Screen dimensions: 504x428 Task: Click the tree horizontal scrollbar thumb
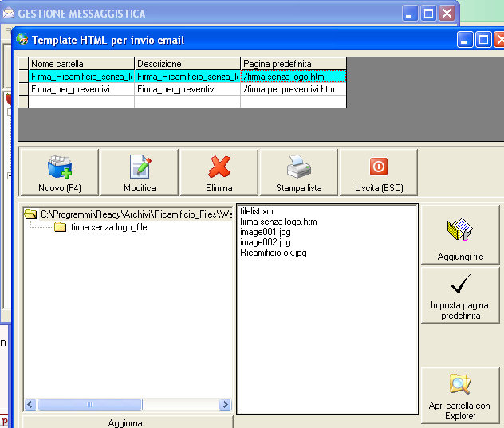[x=89, y=404]
